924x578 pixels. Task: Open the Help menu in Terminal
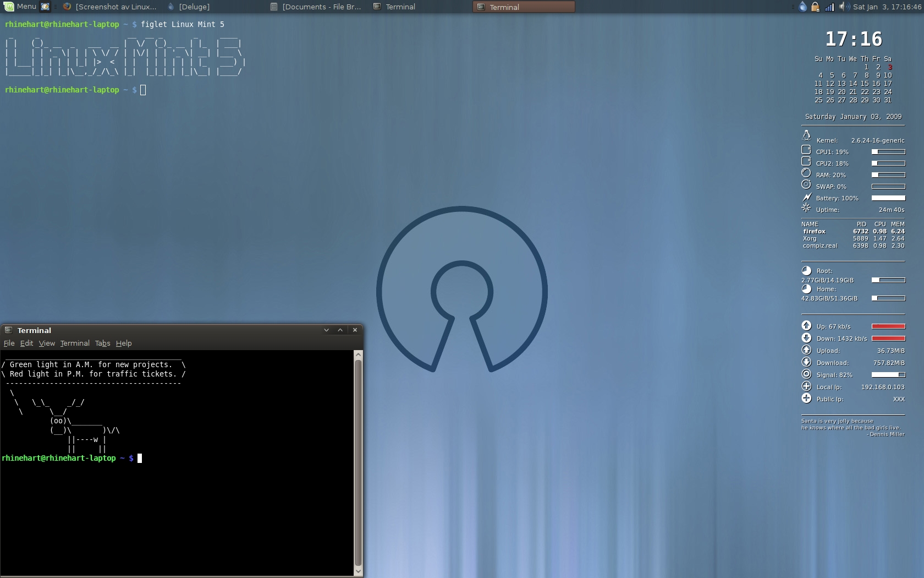[124, 343]
